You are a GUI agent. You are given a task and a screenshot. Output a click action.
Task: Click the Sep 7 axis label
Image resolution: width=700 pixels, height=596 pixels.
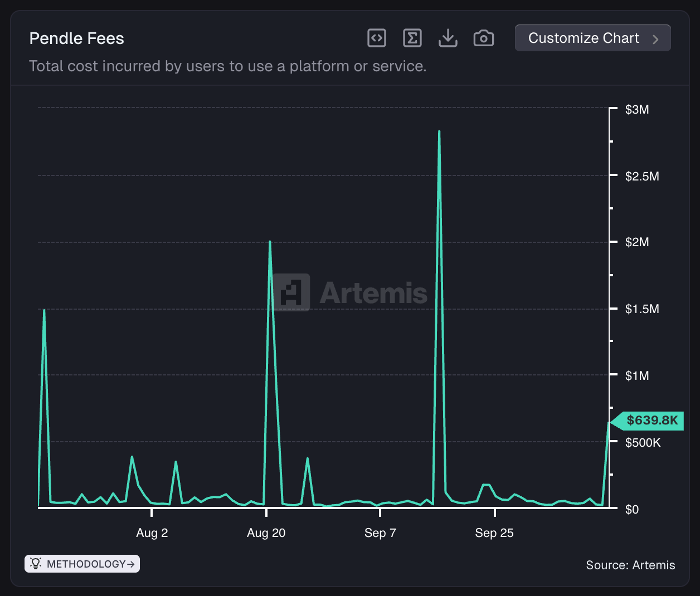click(380, 533)
